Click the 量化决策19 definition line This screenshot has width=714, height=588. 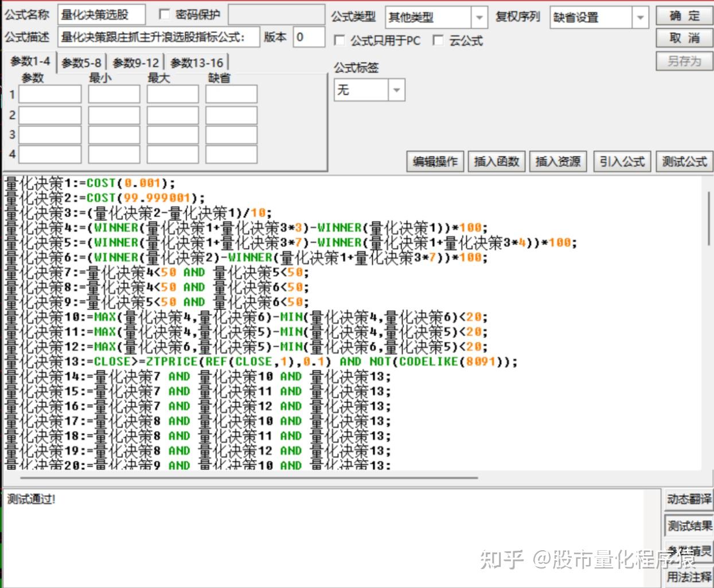pos(198,451)
